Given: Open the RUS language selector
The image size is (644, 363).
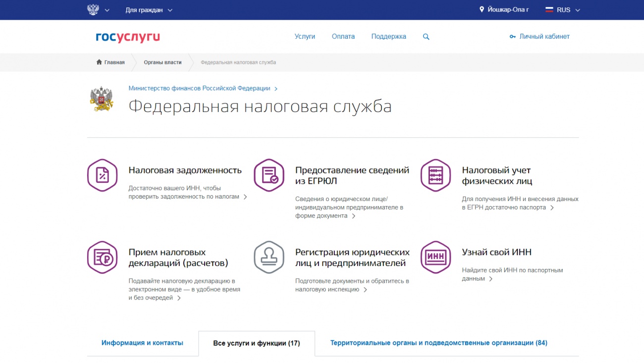Looking at the screenshot, I should (x=562, y=10).
